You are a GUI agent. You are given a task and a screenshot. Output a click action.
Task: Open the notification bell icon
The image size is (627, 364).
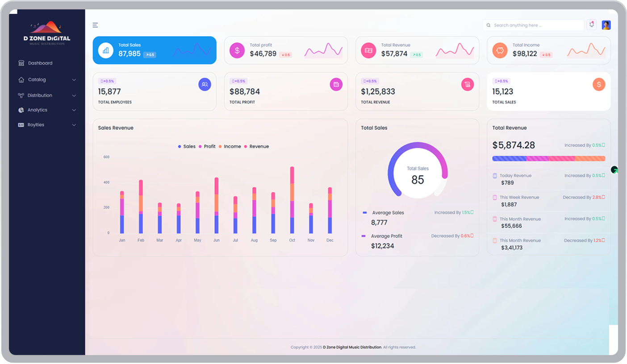592,25
